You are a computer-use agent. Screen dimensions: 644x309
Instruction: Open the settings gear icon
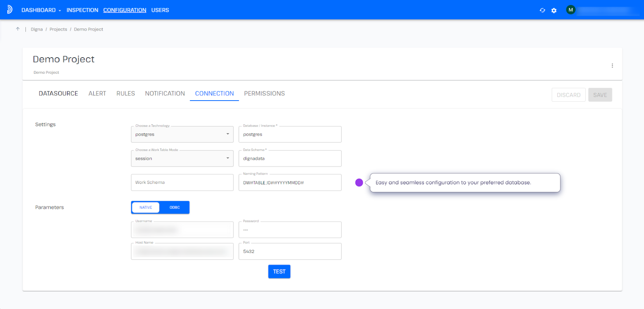pyautogui.click(x=554, y=10)
